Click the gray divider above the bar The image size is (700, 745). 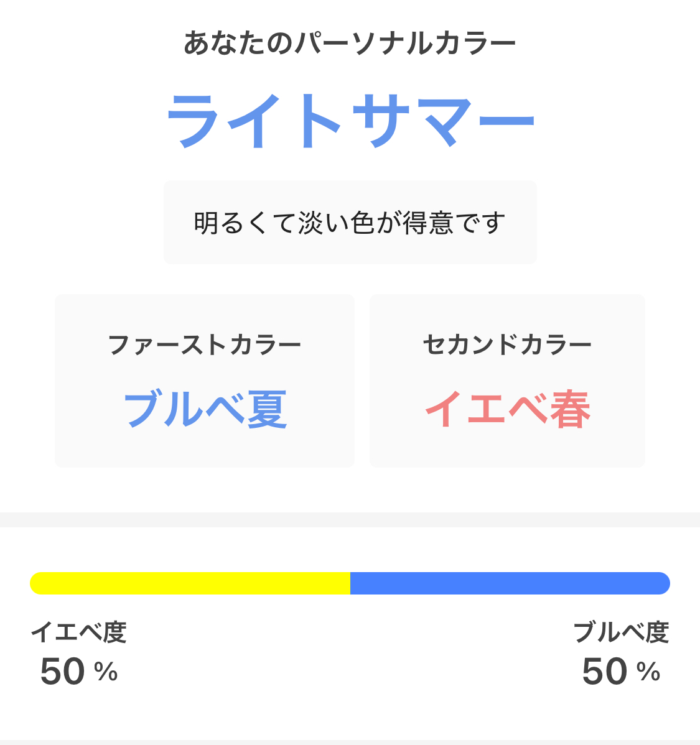(x=350, y=520)
